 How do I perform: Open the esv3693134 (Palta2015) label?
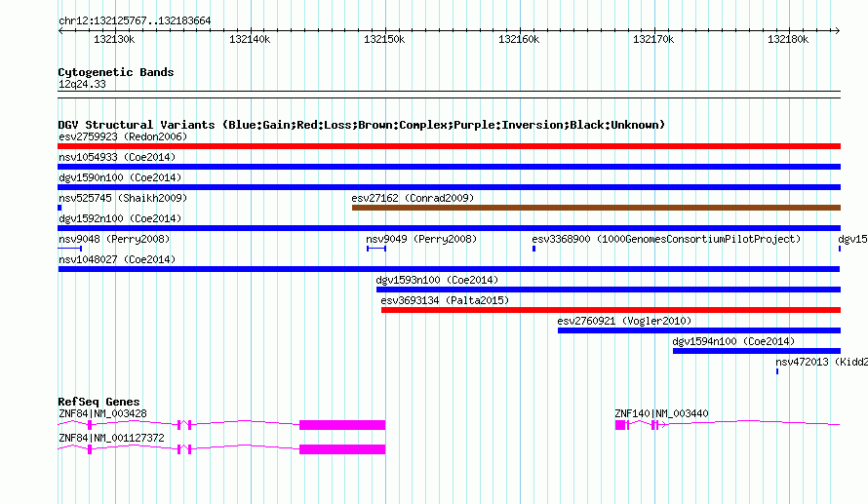[445, 300]
